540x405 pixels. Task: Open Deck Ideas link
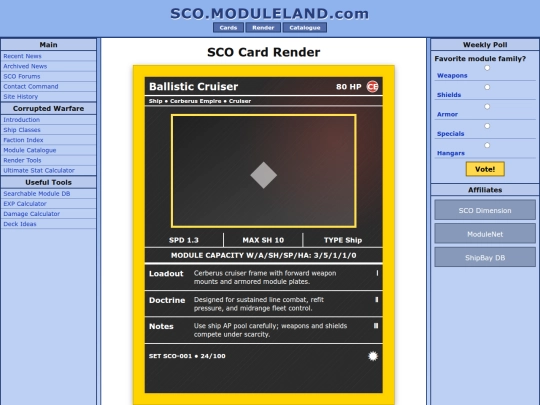(x=20, y=224)
